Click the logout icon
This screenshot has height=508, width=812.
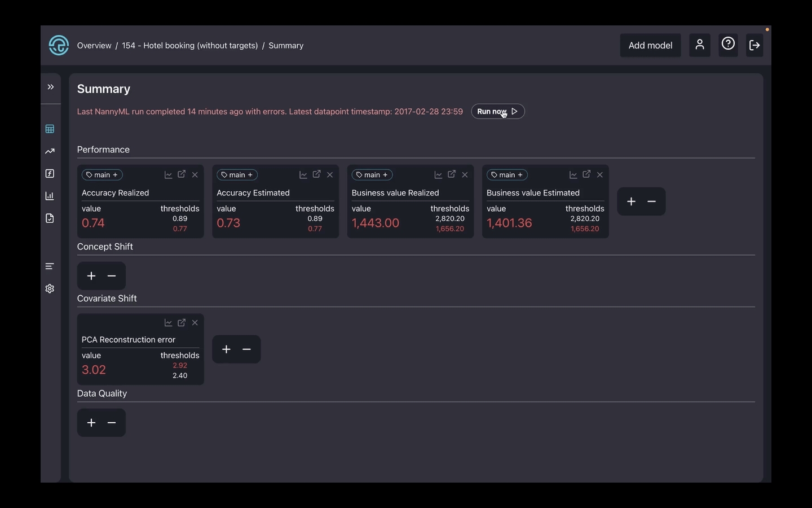pos(754,45)
